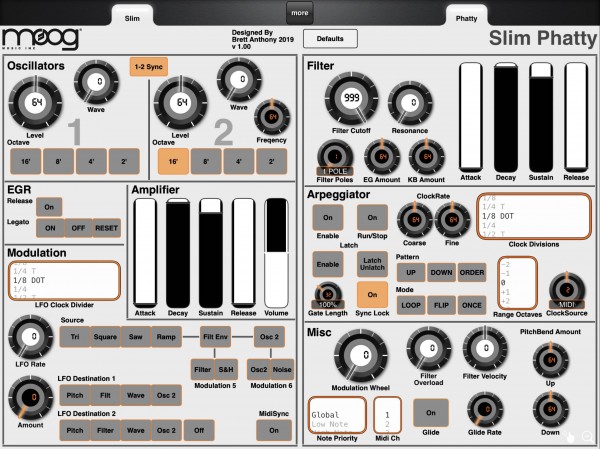Switch to the Slim tab
Viewport: 600px width, 449px height.
pos(132,18)
